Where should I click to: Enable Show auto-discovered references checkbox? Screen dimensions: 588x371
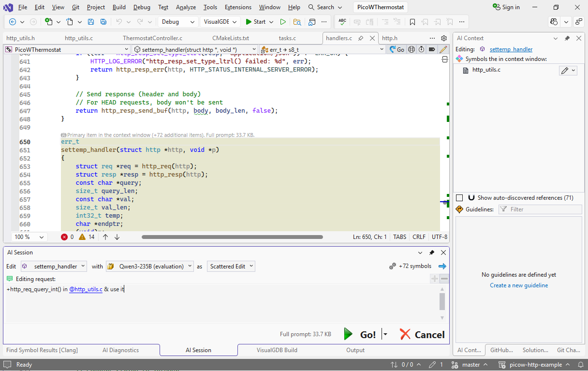[x=459, y=198]
